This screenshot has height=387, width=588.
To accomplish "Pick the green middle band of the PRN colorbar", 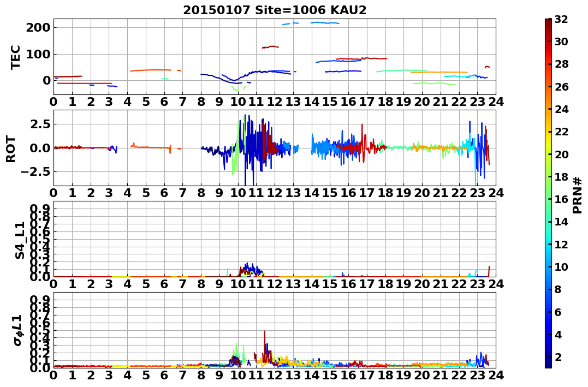I will click(548, 188).
